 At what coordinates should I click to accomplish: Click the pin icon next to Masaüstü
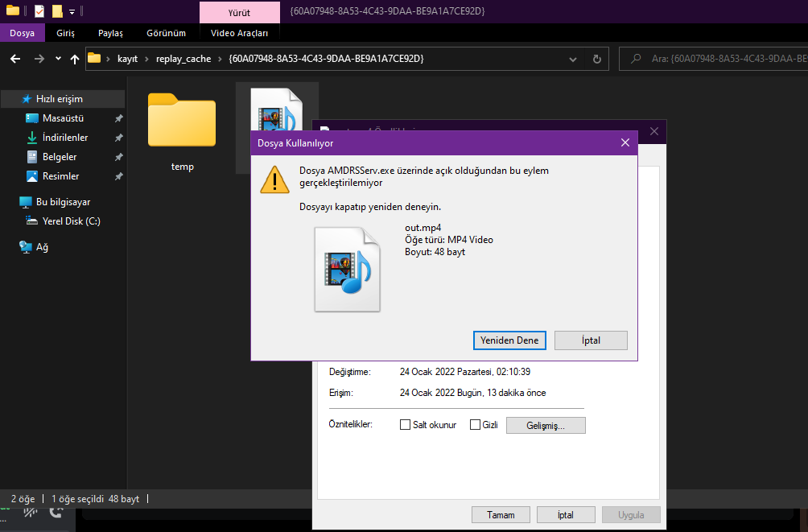click(x=118, y=118)
